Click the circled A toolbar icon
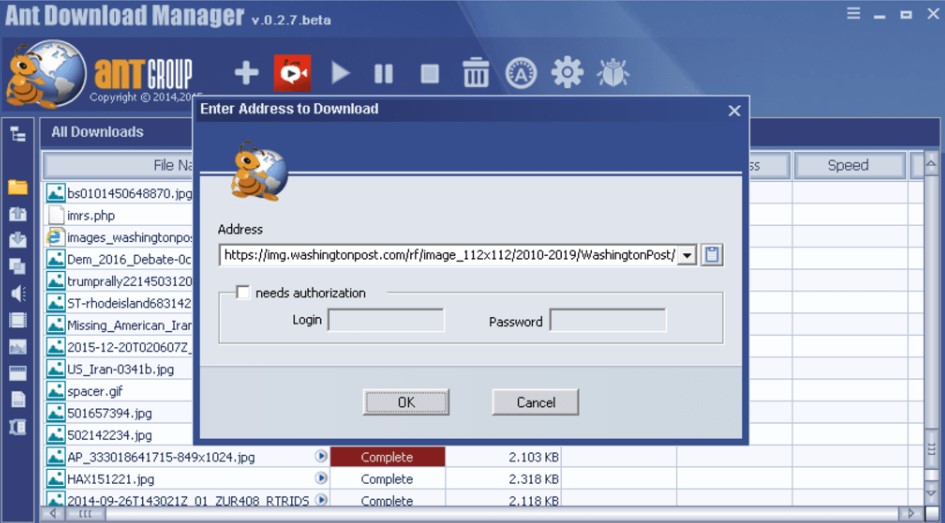945x523 pixels. pyautogui.click(x=521, y=74)
